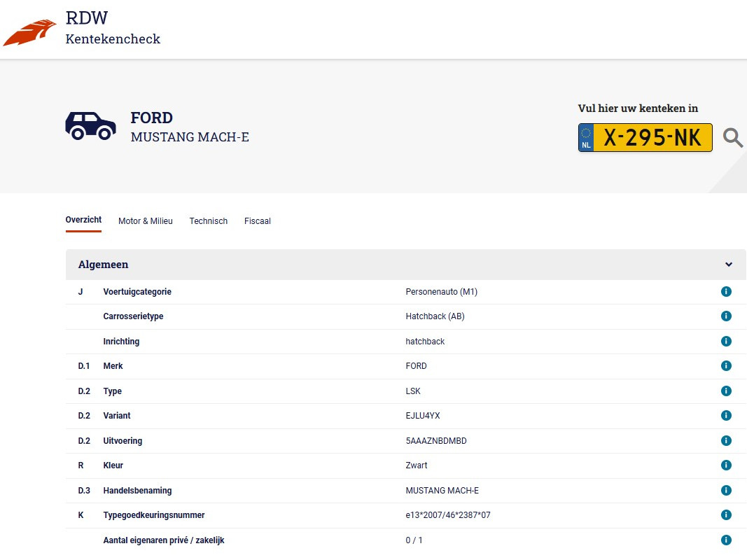Click the RDW orange feather logo
Screen dimensions: 747x560
[29, 32]
